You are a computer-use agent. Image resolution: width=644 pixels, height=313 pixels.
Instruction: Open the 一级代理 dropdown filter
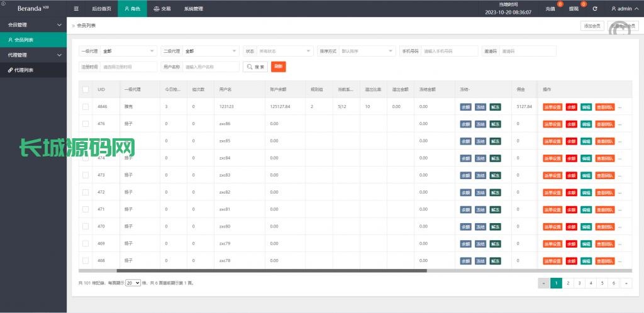pyautogui.click(x=128, y=51)
